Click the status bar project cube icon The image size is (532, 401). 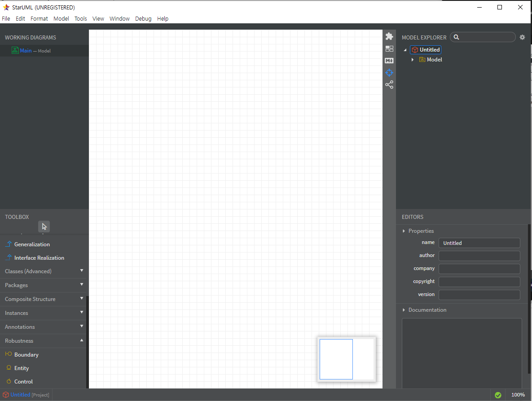click(x=5, y=395)
